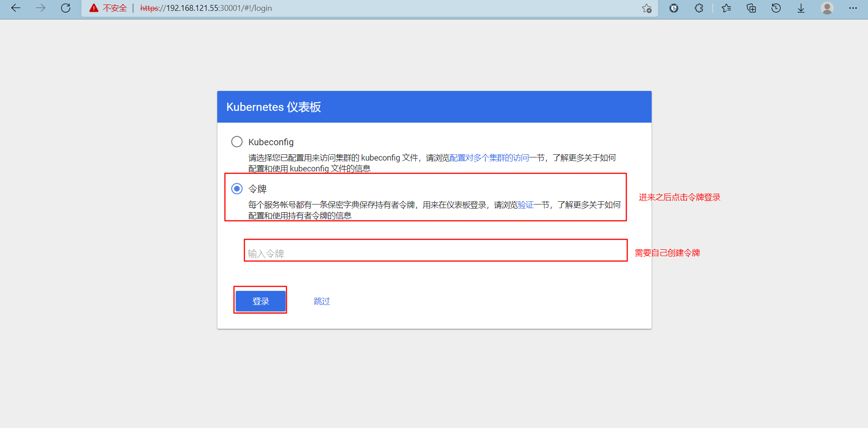Open the not-secure warning triangle icon
The image size is (868, 428).
click(x=94, y=8)
